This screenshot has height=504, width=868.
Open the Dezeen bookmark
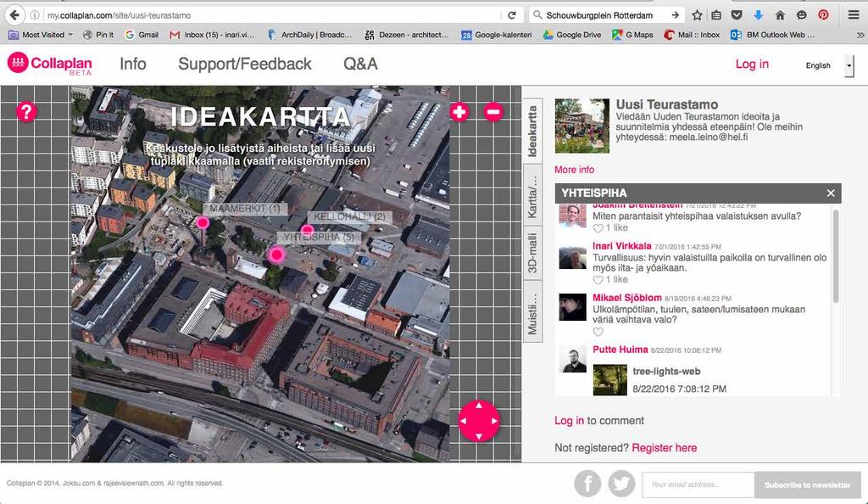point(407,34)
